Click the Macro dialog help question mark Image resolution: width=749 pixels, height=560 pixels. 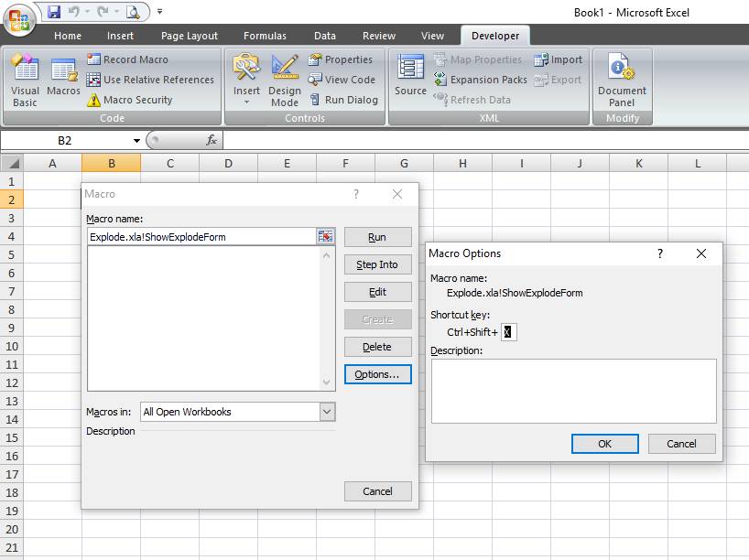click(x=356, y=194)
